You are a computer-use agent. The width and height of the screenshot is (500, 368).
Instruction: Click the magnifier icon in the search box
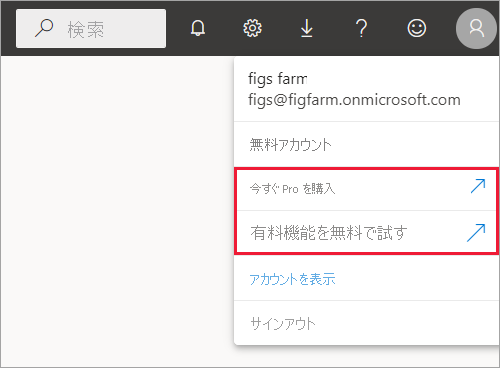pos(44,28)
